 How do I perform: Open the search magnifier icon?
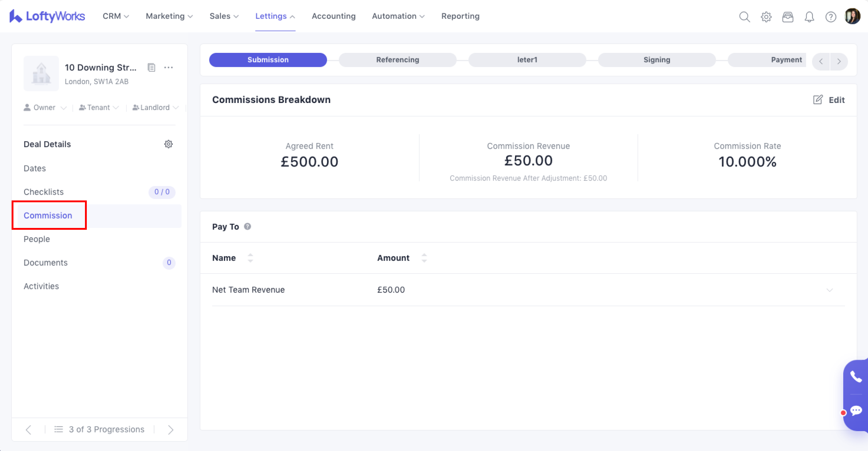coord(744,16)
